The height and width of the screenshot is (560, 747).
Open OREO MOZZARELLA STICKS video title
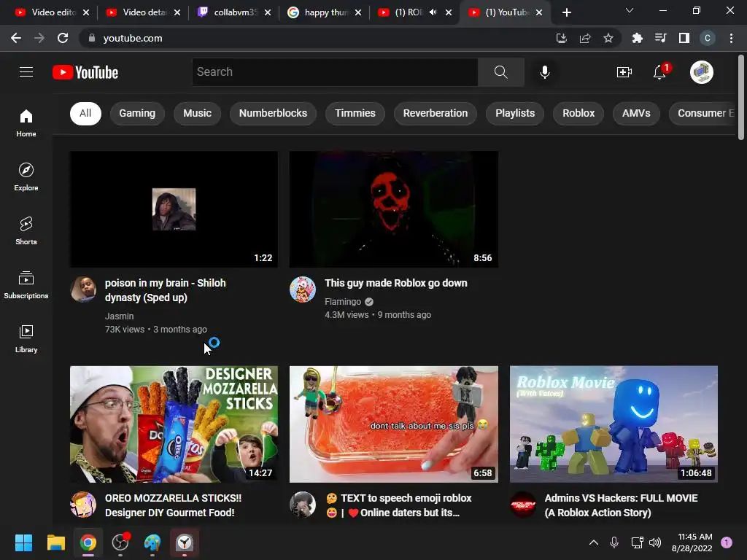[173, 505]
